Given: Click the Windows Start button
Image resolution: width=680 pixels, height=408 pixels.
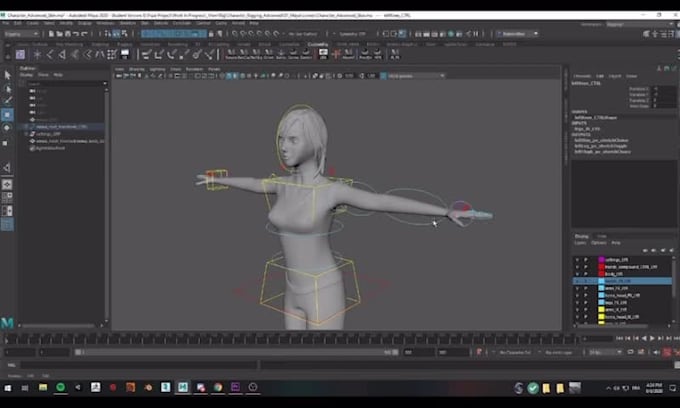Looking at the screenshot, I should (x=7, y=388).
